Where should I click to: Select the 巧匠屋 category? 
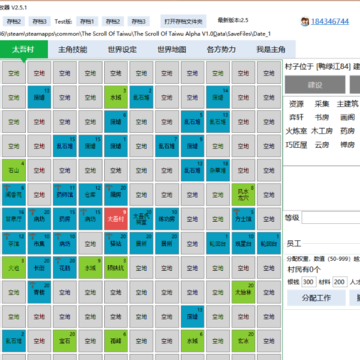click(x=296, y=145)
